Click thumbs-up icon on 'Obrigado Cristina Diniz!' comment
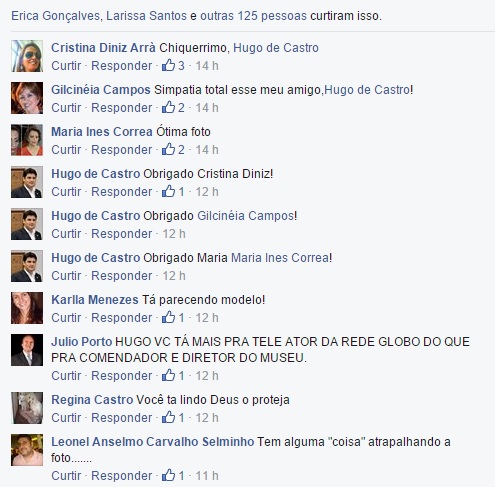The width and height of the screenshot is (497, 488). pos(168,191)
